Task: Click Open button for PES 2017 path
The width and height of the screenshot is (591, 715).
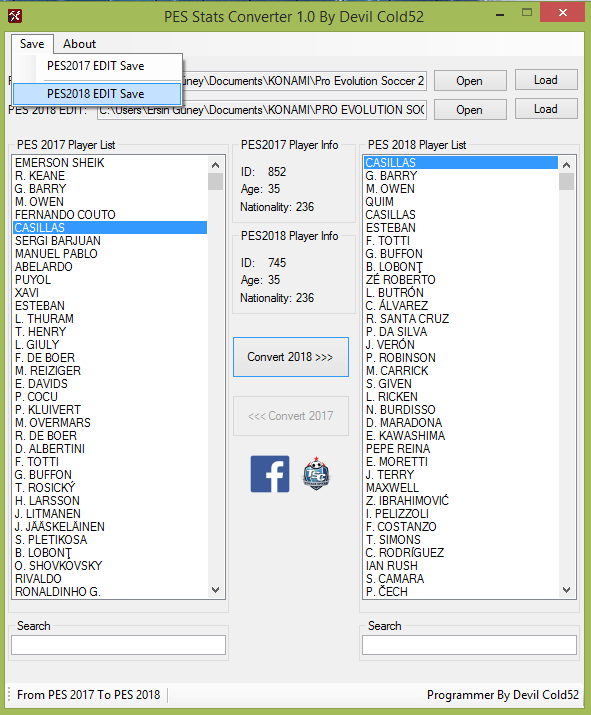Action: (470, 81)
